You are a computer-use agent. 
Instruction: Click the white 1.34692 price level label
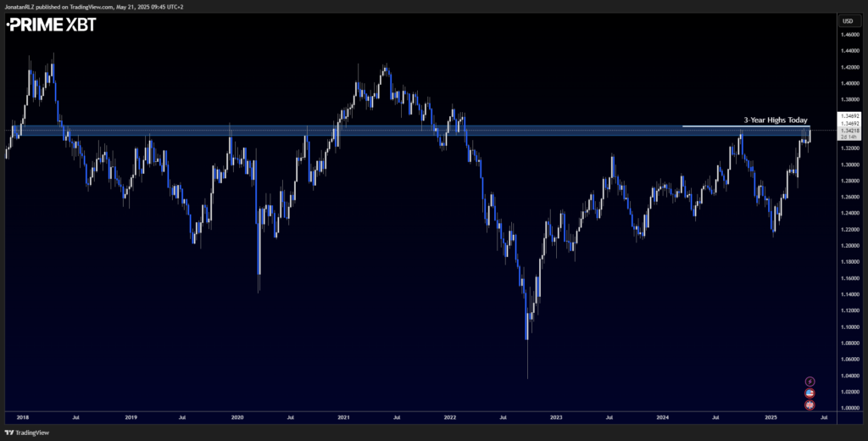coord(848,116)
